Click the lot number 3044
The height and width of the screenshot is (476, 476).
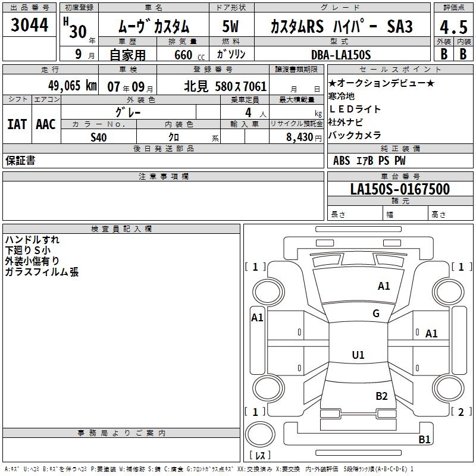[x=30, y=26]
